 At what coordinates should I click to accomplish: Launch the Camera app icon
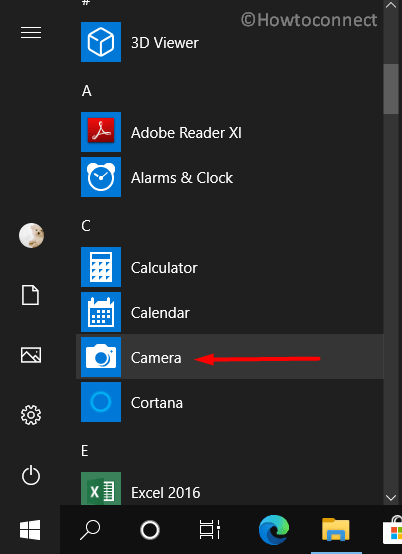point(101,357)
